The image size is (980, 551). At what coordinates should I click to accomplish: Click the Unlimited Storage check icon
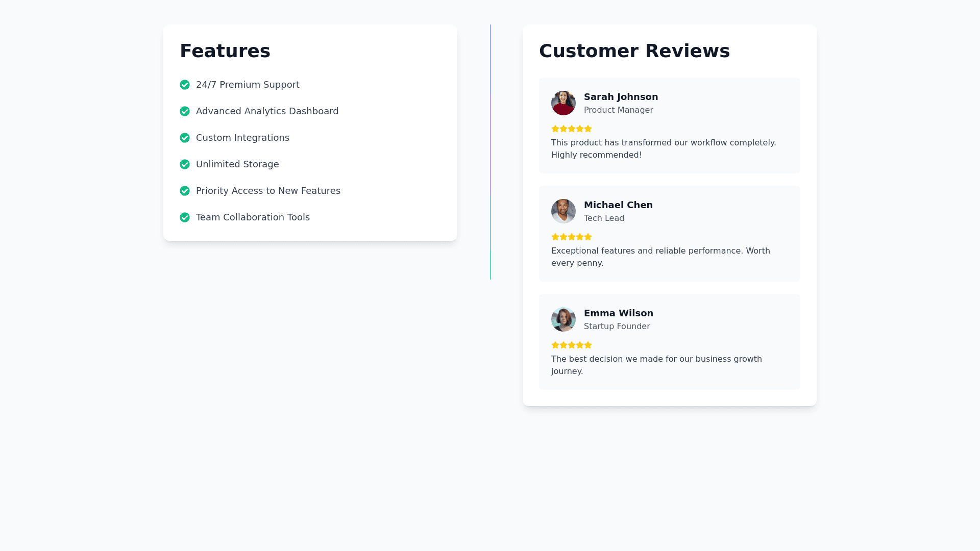[x=185, y=164]
